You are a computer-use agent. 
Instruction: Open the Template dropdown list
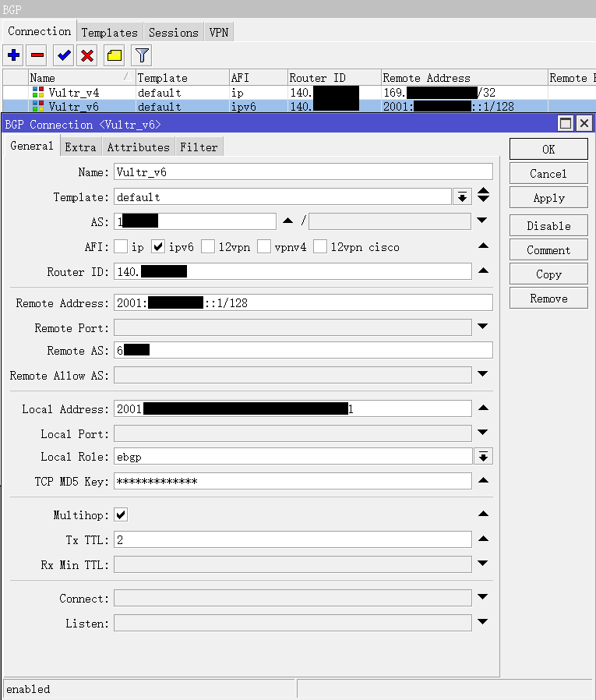click(462, 196)
